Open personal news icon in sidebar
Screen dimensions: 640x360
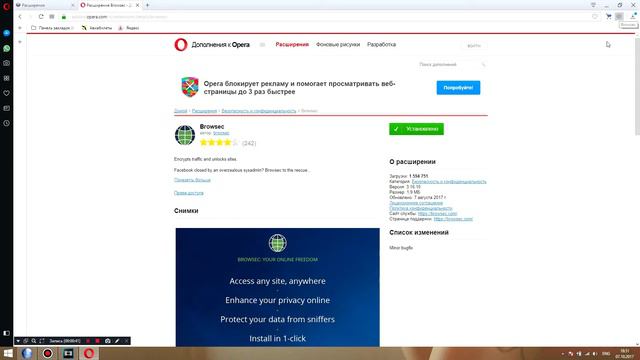[7, 108]
